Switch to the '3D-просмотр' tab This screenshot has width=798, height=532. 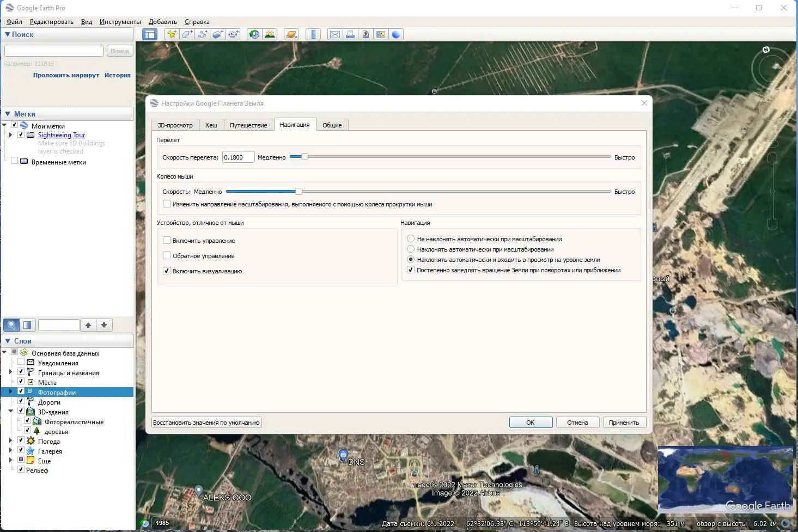tap(175, 125)
